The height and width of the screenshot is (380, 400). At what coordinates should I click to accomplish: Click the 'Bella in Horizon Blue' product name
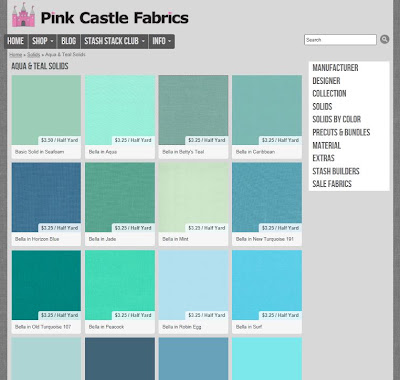(x=37, y=239)
